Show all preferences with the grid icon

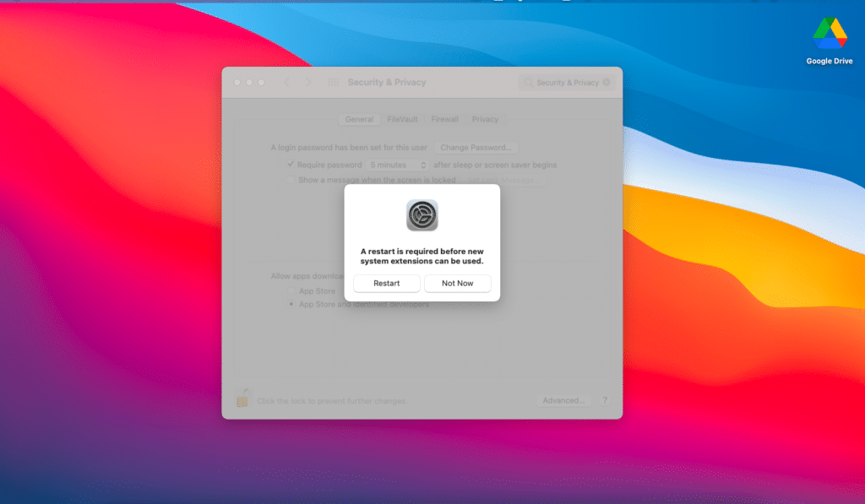tap(333, 82)
